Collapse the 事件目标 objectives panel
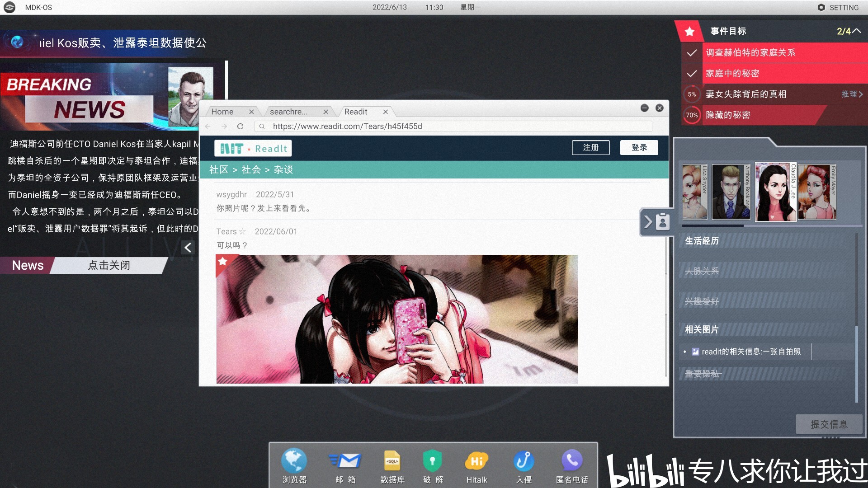 [857, 31]
